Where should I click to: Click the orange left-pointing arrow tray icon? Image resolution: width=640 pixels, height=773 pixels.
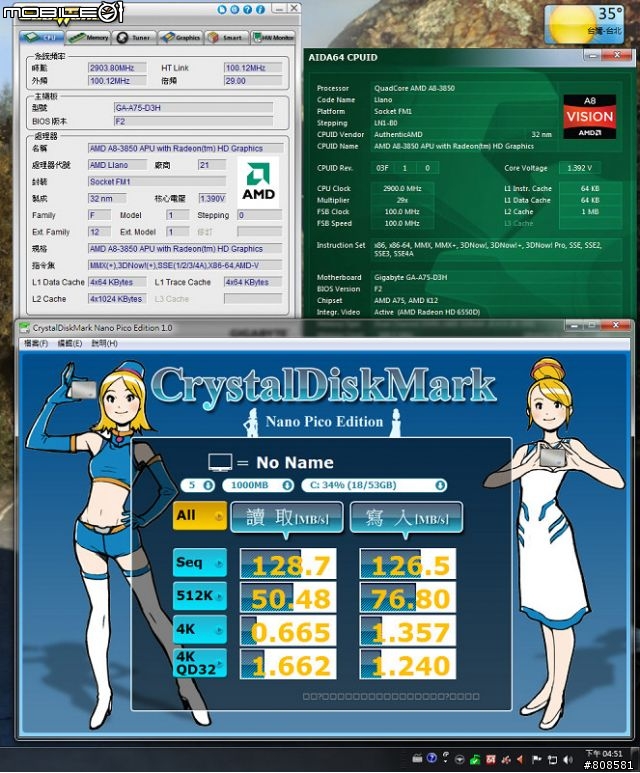(x=520, y=760)
